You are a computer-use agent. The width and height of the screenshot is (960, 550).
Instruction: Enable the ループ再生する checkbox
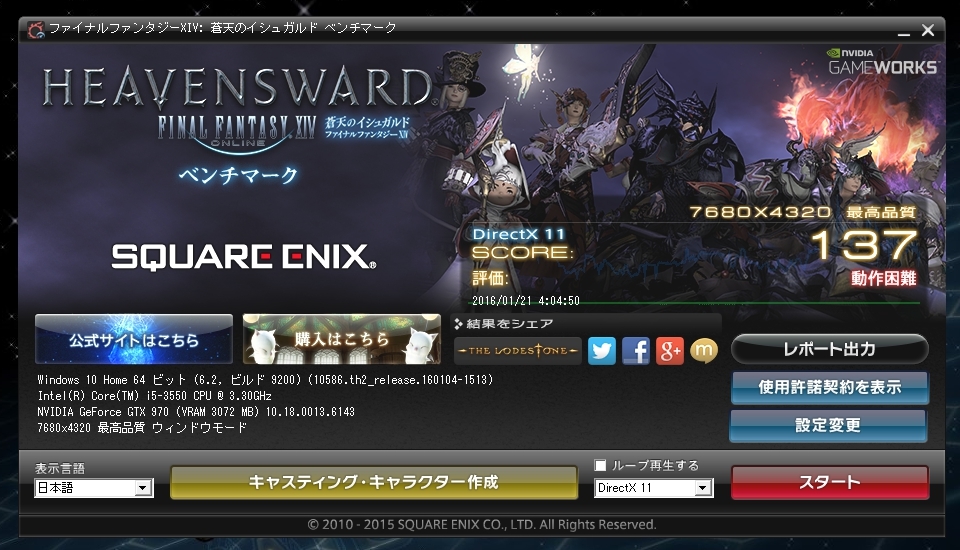pyautogui.click(x=601, y=465)
